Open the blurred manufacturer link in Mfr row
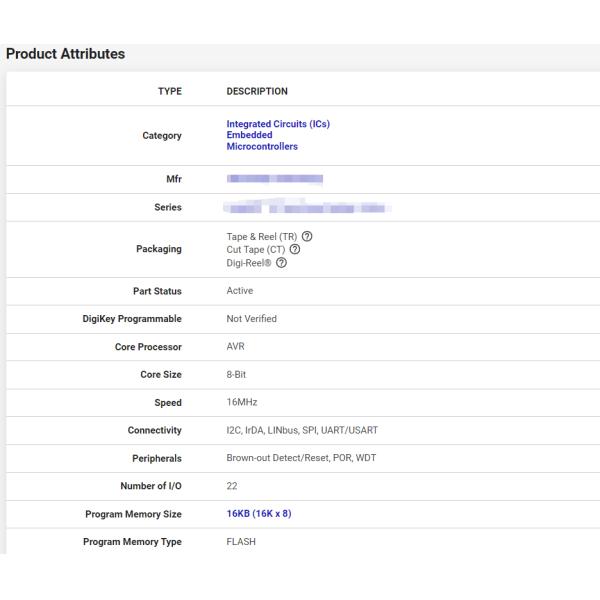This screenshot has height=600, width=600. click(x=275, y=179)
